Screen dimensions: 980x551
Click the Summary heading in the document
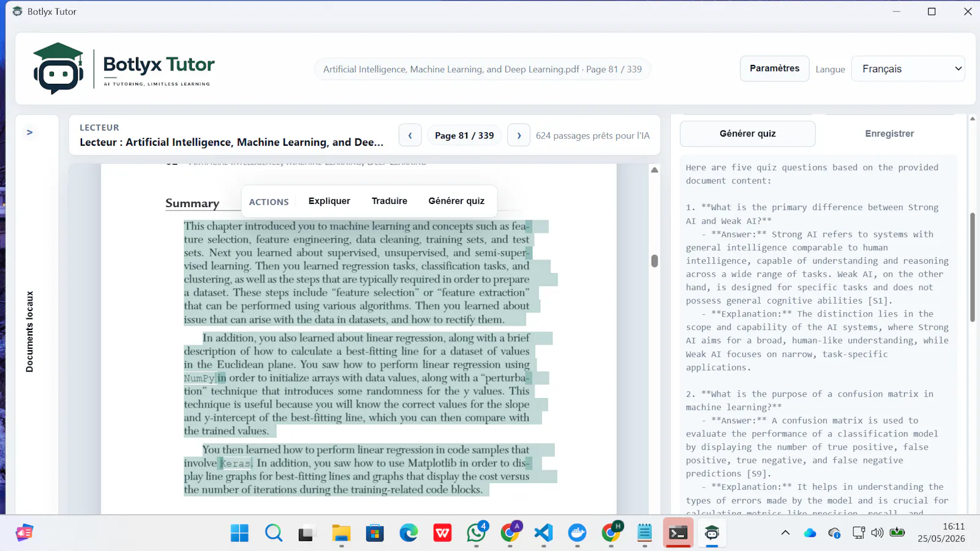pos(192,203)
